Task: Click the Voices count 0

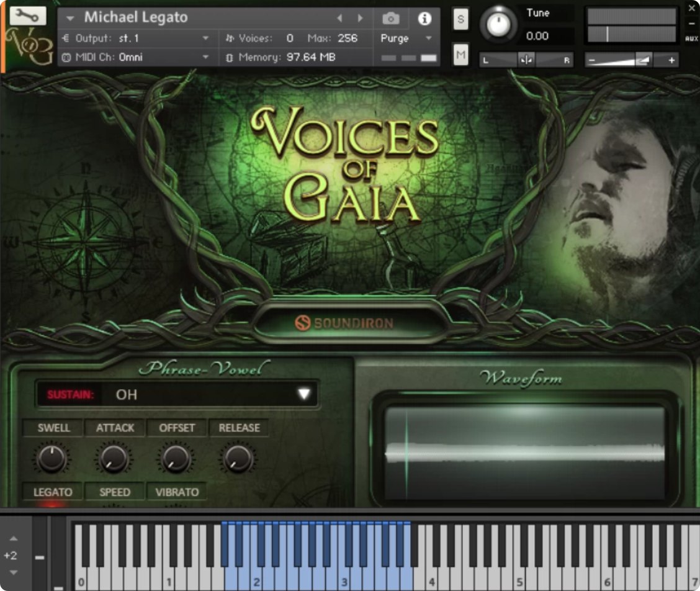Action: click(290, 38)
